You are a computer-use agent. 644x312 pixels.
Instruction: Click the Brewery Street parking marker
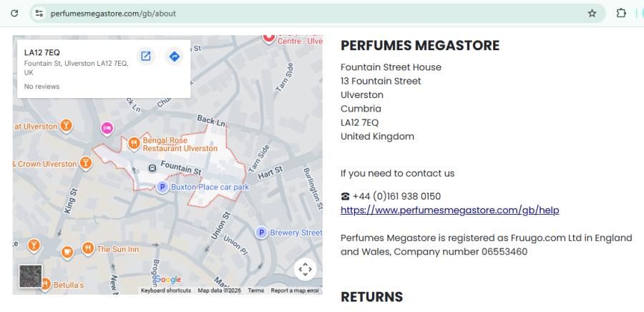pyautogui.click(x=262, y=233)
